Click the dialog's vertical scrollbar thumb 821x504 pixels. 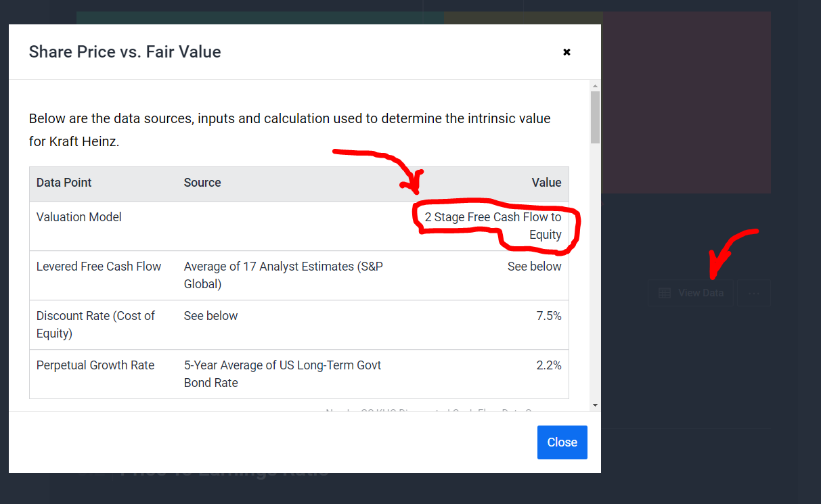595,117
